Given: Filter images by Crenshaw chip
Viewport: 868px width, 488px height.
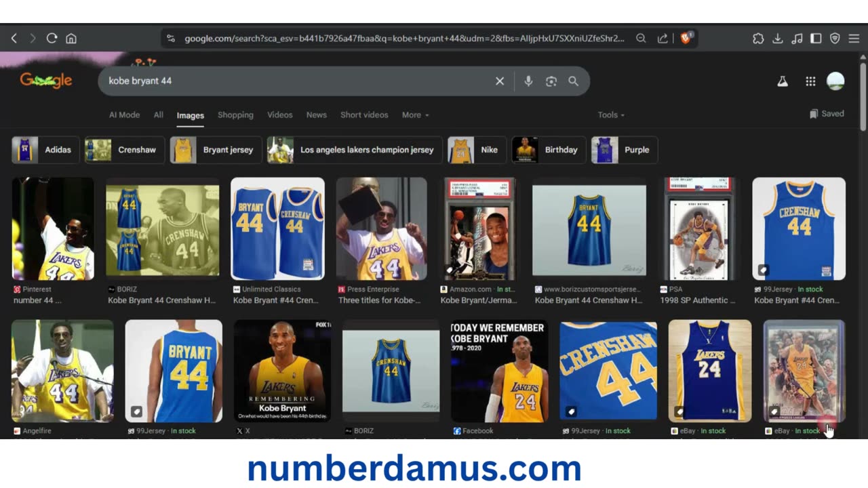Looking at the screenshot, I should (125, 150).
